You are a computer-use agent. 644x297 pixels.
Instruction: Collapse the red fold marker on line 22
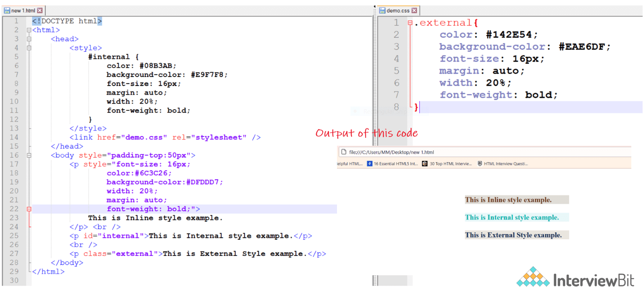29,209
